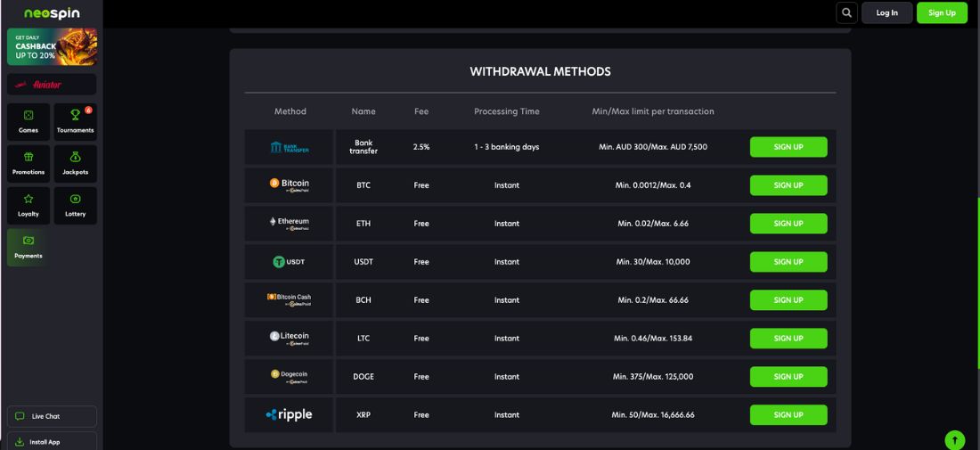Click Sign Up in the USDT row

point(788,262)
